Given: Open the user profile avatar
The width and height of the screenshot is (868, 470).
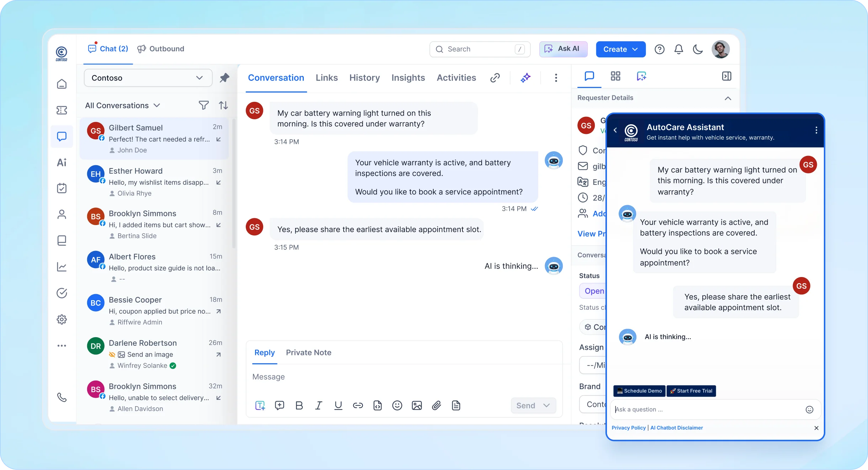Looking at the screenshot, I should 720,49.
